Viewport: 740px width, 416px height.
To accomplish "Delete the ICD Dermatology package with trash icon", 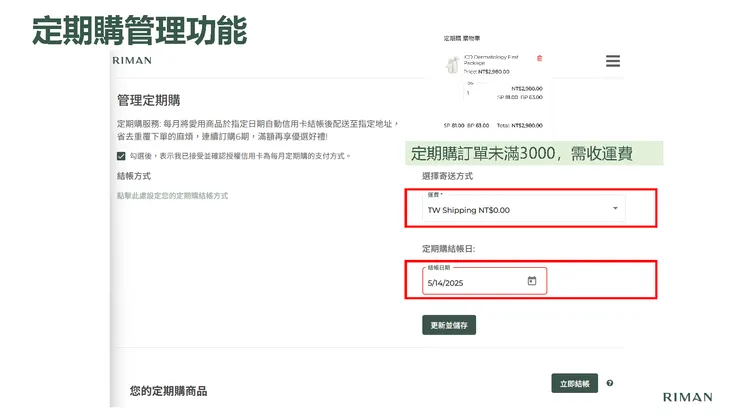I will coord(539,58).
